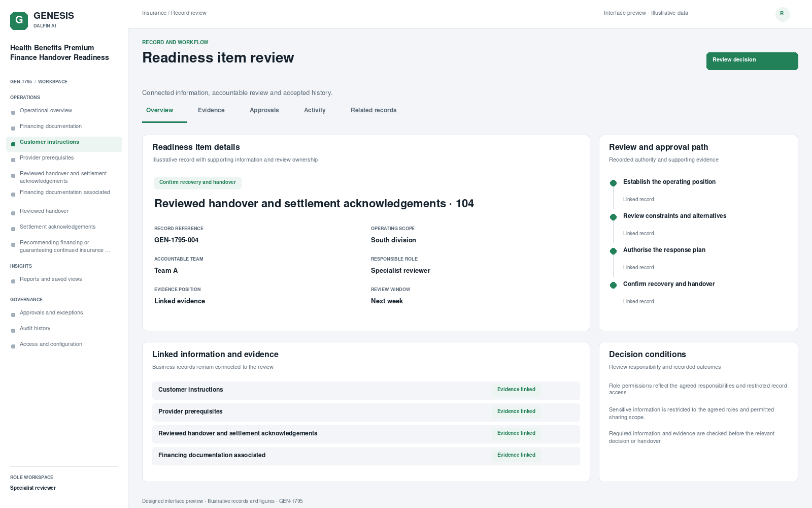Viewport: 812px width, 508px height.
Task: Open Linked record under Confirm recovery and handover step
Action: 638,302
